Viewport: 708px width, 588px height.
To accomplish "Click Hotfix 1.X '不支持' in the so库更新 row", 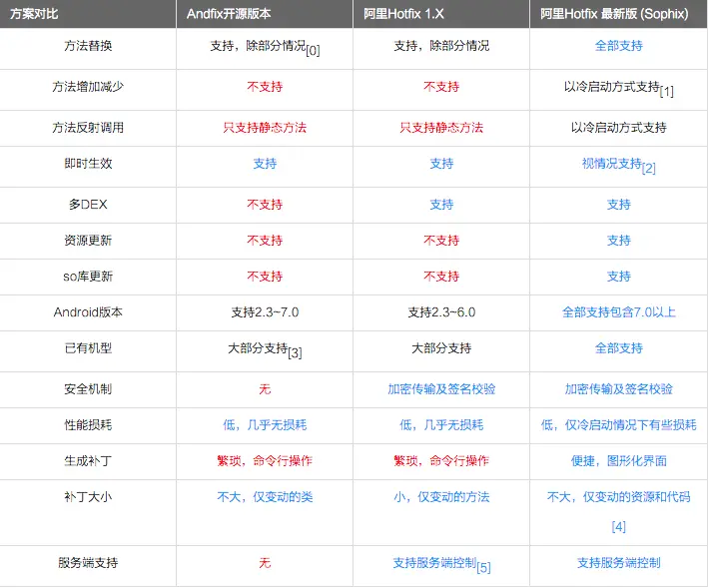I will (441, 277).
